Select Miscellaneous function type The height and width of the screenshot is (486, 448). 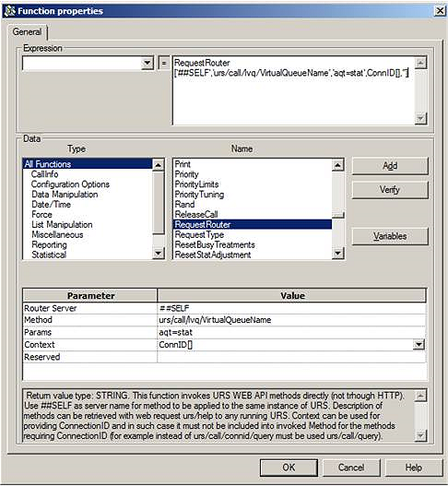click(x=57, y=234)
